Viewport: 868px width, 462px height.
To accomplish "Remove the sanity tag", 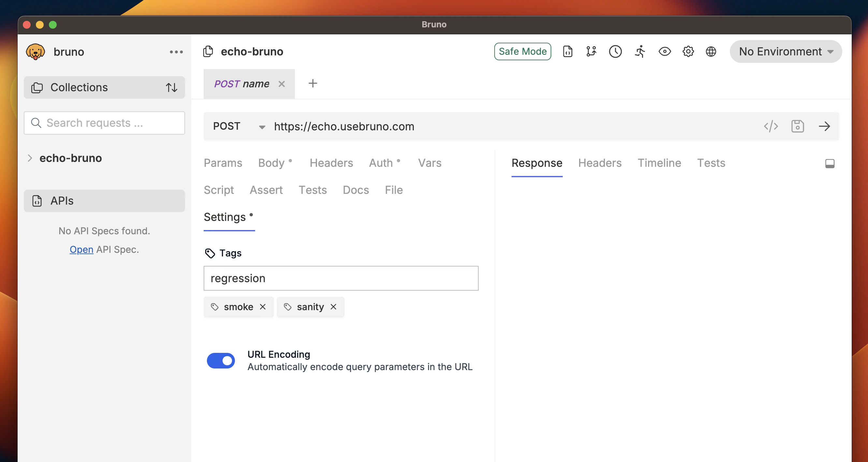I will [x=334, y=307].
